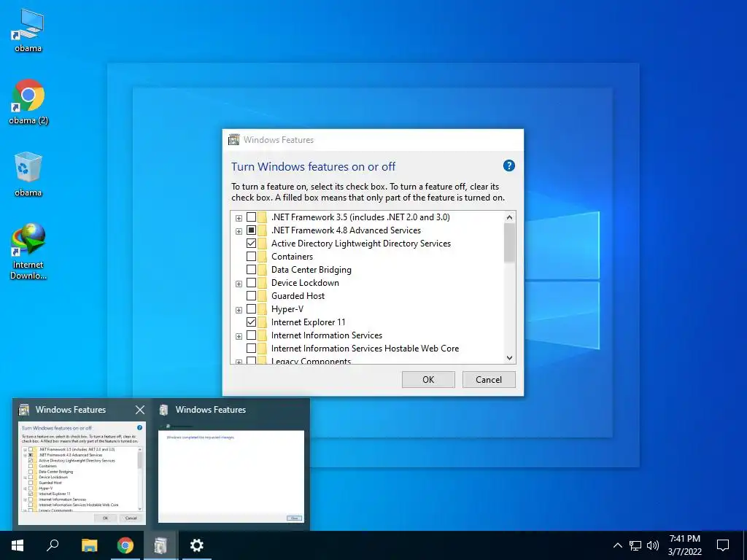This screenshot has height=560, width=747.
Task: Enable the Device Lockdown checkbox
Action: pos(251,283)
